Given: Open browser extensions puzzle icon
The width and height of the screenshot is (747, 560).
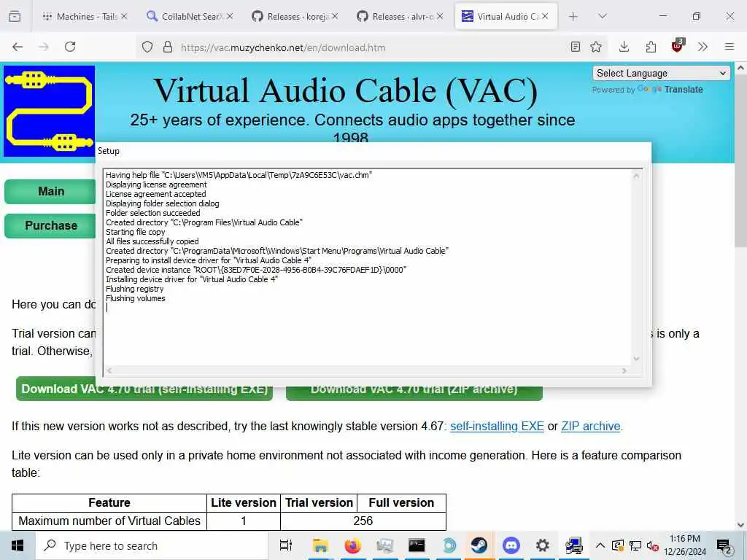Looking at the screenshot, I should click(x=651, y=47).
